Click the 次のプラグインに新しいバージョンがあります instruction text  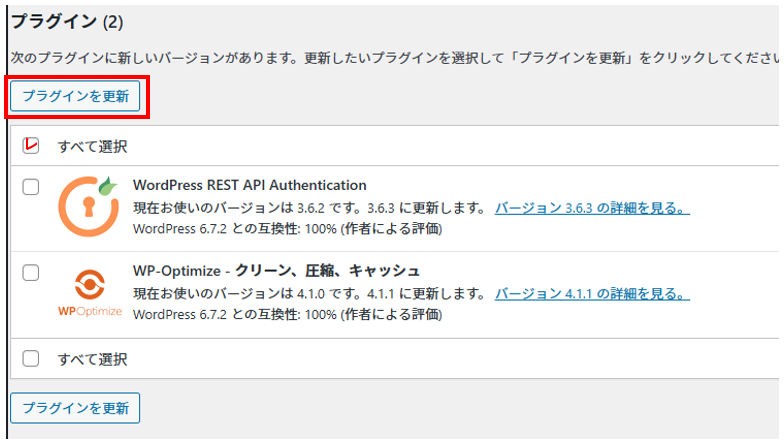(395, 58)
